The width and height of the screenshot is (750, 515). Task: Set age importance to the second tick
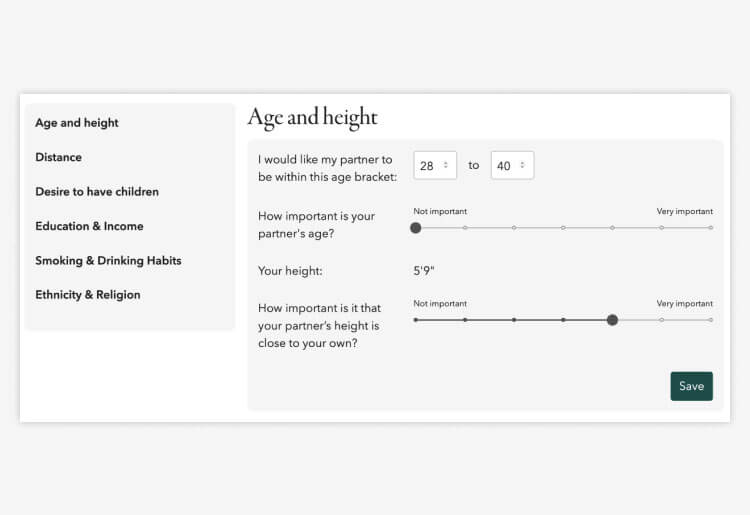pyautogui.click(x=465, y=228)
